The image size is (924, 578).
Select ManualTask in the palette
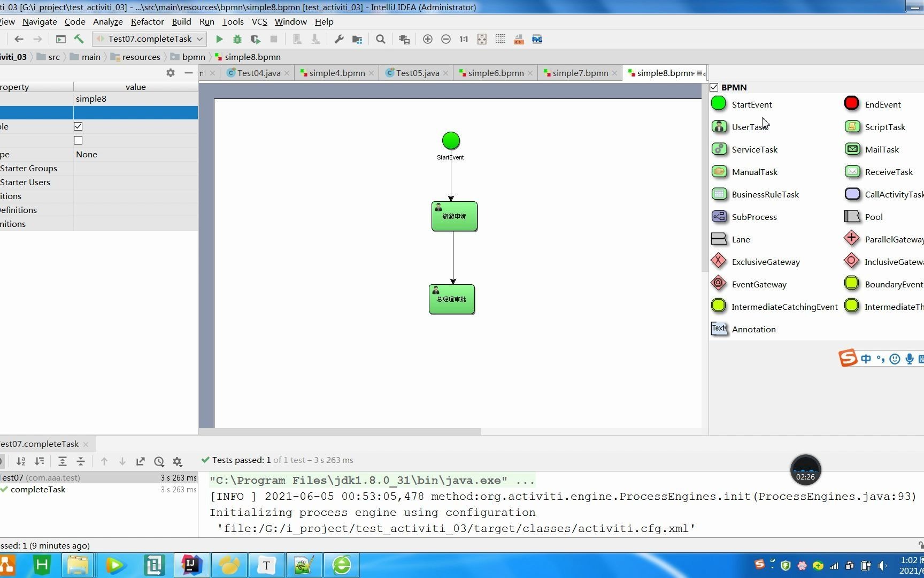click(x=744, y=172)
